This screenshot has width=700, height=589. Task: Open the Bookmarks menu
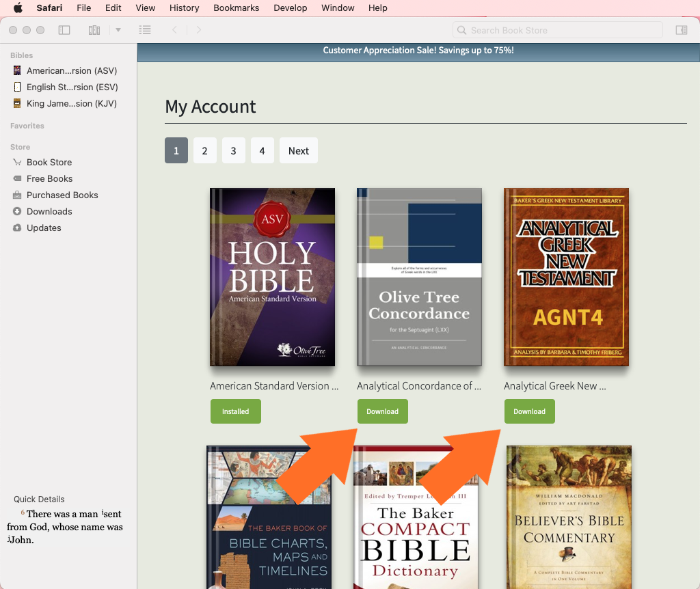pos(236,8)
